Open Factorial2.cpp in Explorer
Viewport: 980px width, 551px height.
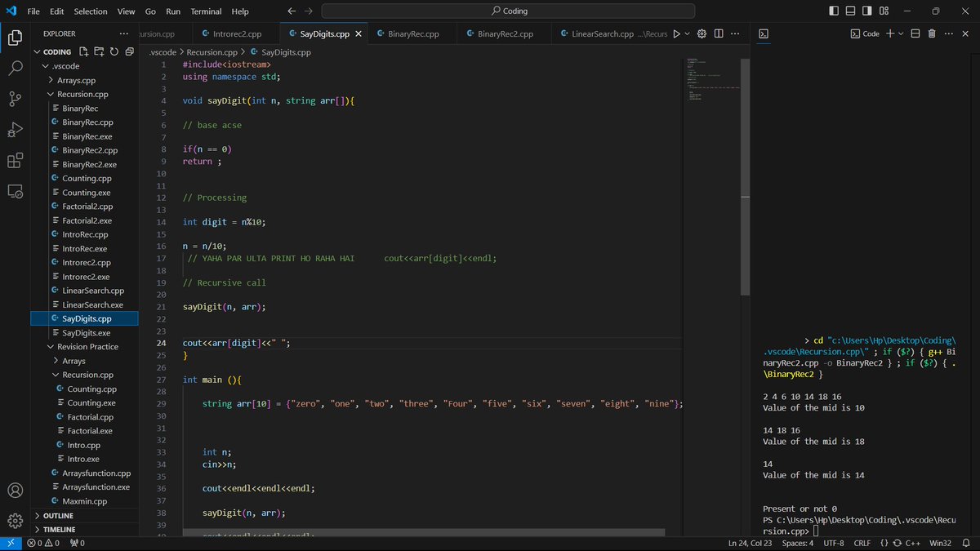(87, 207)
